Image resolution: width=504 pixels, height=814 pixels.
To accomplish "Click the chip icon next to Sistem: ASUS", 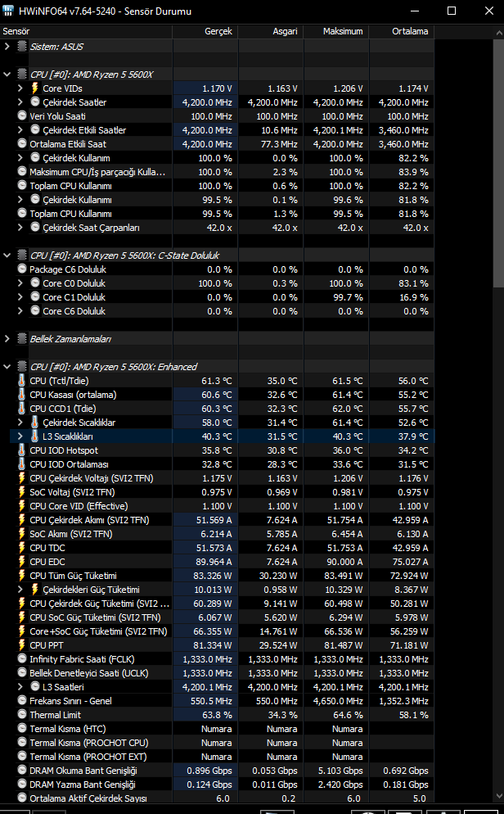I will click(x=22, y=46).
